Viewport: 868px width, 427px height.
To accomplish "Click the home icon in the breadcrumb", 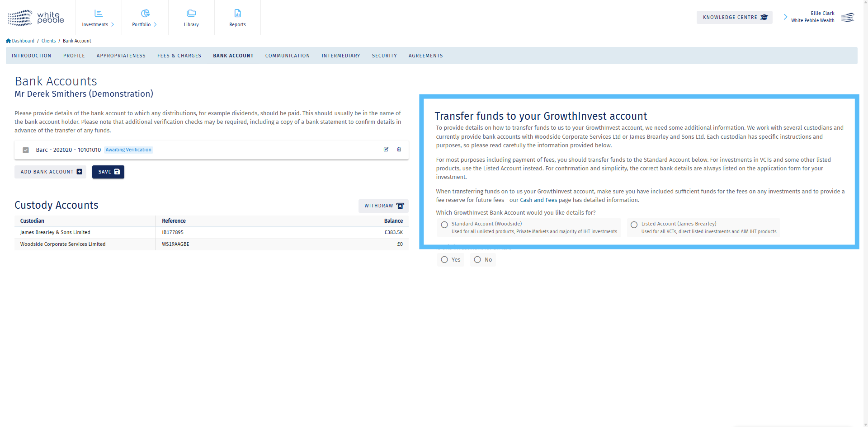I will pyautogui.click(x=8, y=41).
